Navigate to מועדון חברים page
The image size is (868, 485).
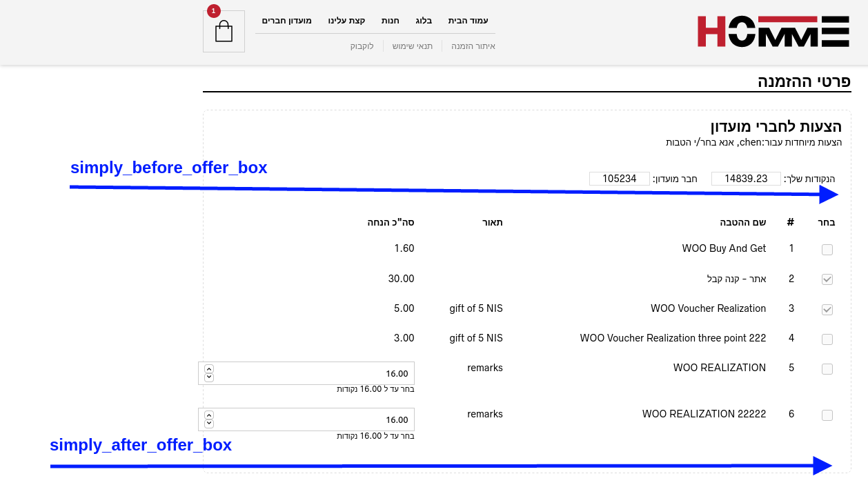point(286,21)
